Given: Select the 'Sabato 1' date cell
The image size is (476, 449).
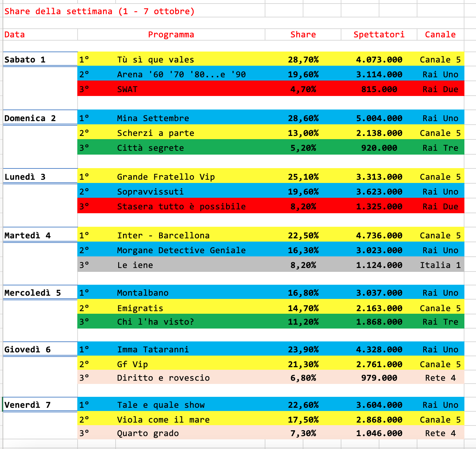Looking at the screenshot, I should pyautogui.click(x=25, y=60).
